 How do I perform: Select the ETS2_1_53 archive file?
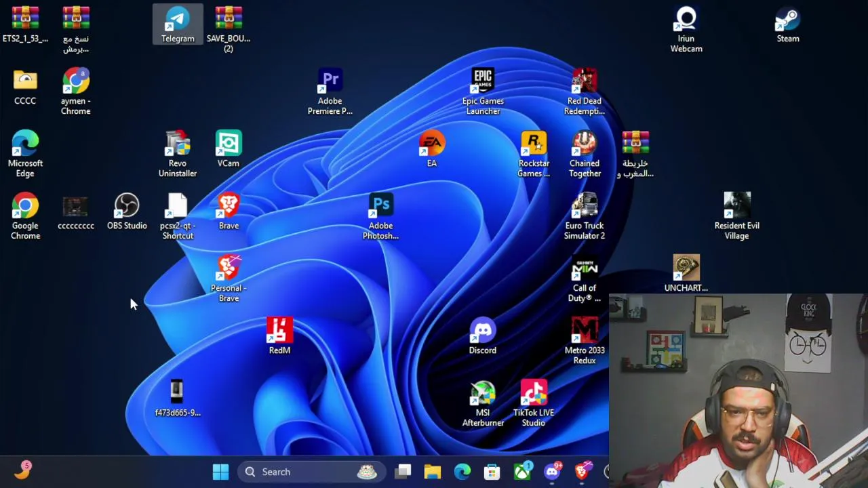[25, 24]
